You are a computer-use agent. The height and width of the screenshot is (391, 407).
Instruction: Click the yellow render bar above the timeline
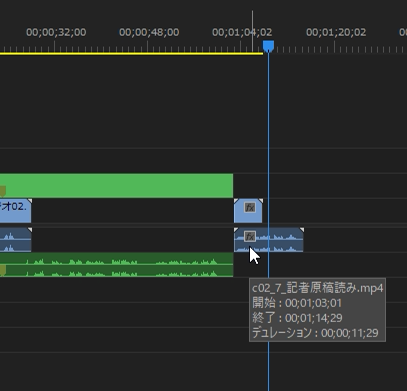click(x=131, y=53)
